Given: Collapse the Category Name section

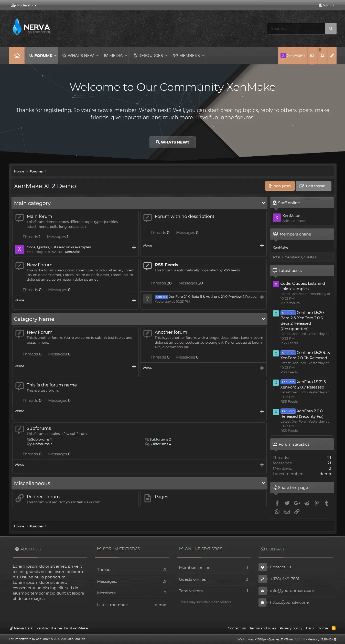Looking at the screenshot, I should point(263,319).
